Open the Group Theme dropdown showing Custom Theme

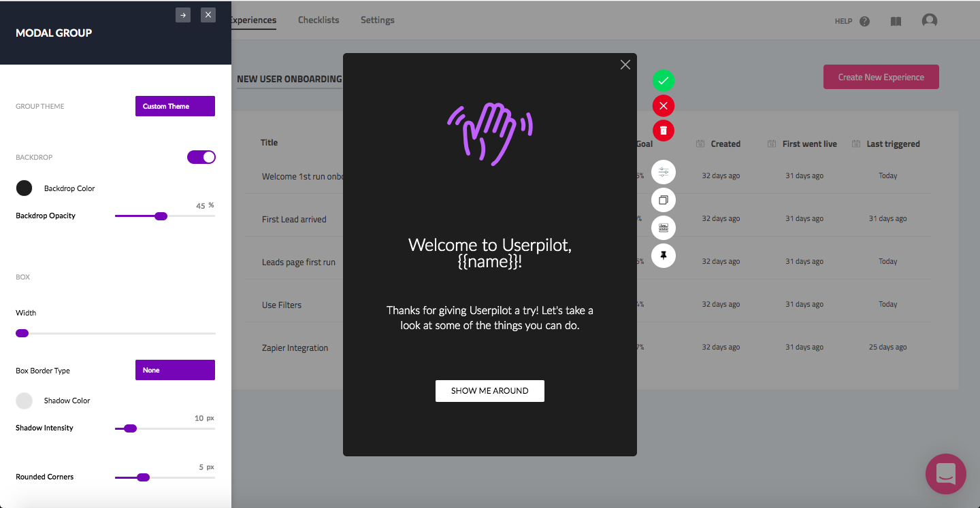click(175, 106)
